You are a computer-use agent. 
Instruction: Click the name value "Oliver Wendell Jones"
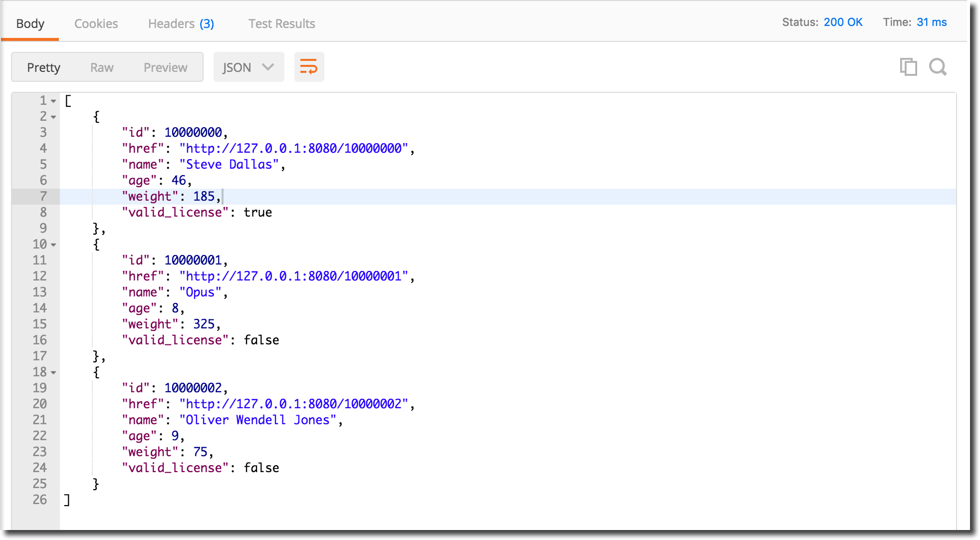[x=258, y=420]
